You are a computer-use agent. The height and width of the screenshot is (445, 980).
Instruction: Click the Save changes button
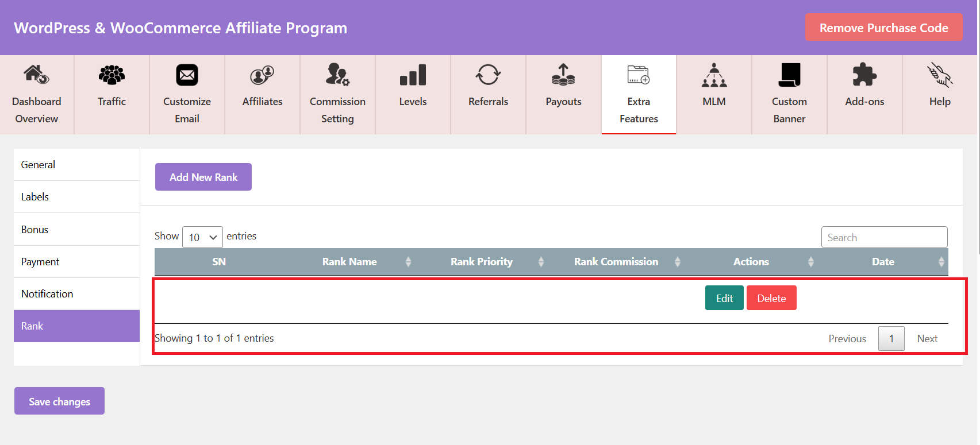59,401
